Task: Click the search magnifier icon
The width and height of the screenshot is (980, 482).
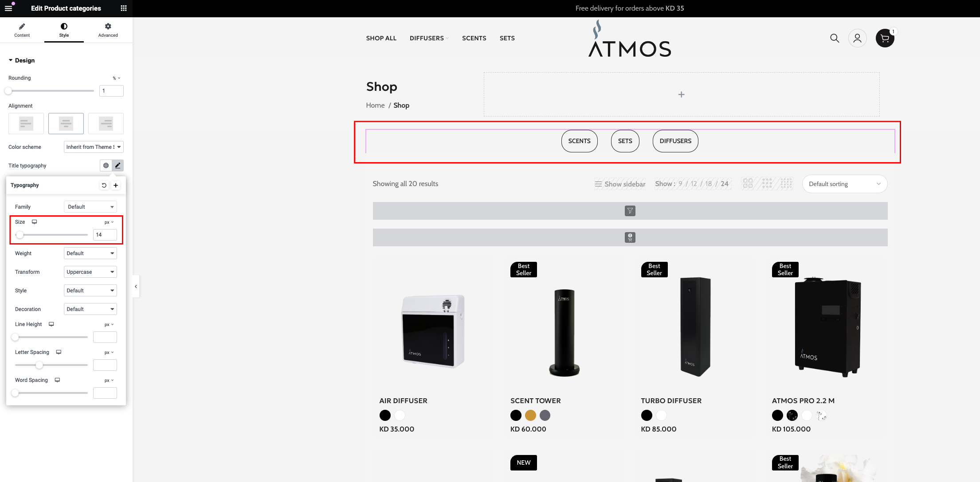Action: click(835, 39)
